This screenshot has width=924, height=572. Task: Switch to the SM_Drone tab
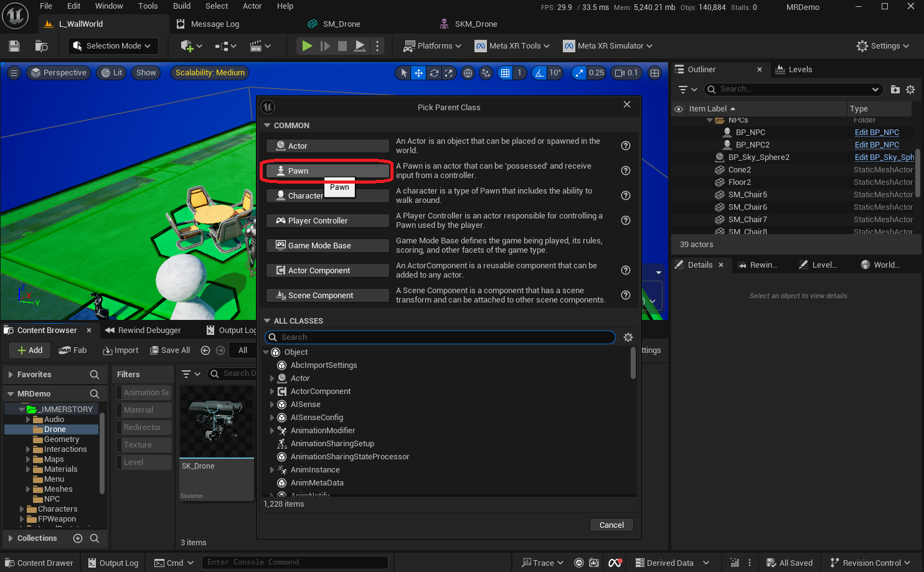click(341, 24)
